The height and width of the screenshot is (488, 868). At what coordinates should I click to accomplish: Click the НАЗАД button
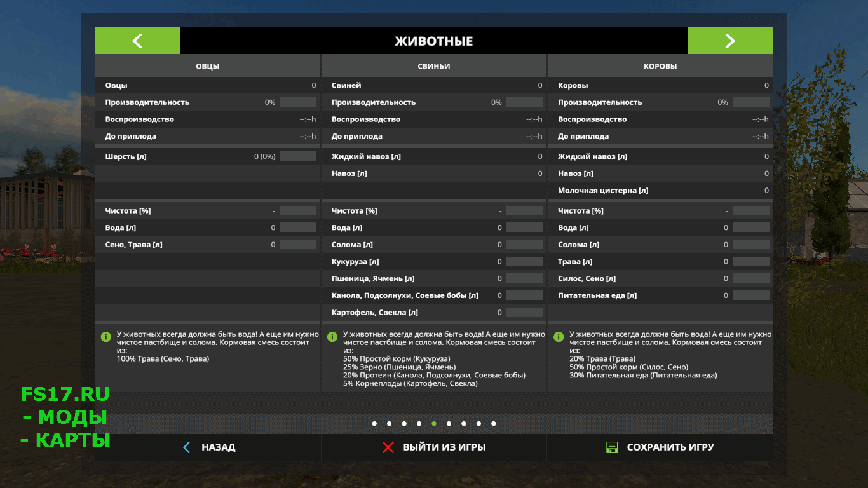[208, 447]
